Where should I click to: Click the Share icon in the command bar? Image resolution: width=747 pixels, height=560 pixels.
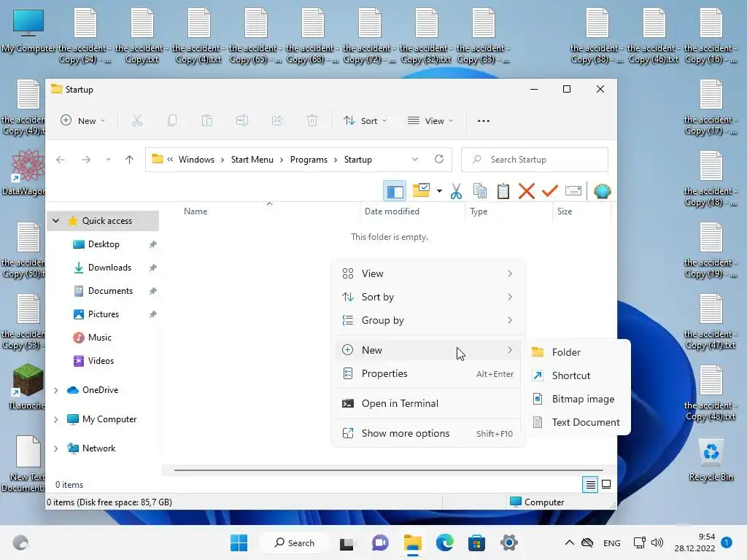pyautogui.click(x=276, y=121)
